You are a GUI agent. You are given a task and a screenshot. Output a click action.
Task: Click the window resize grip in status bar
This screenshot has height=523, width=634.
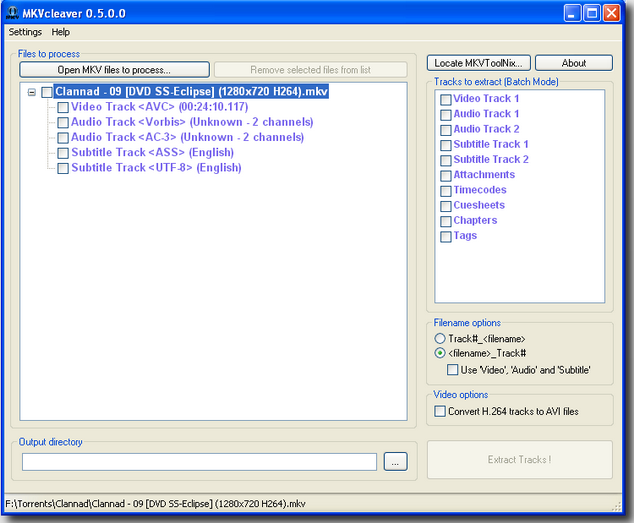pyautogui.click(x=616, y=506)
